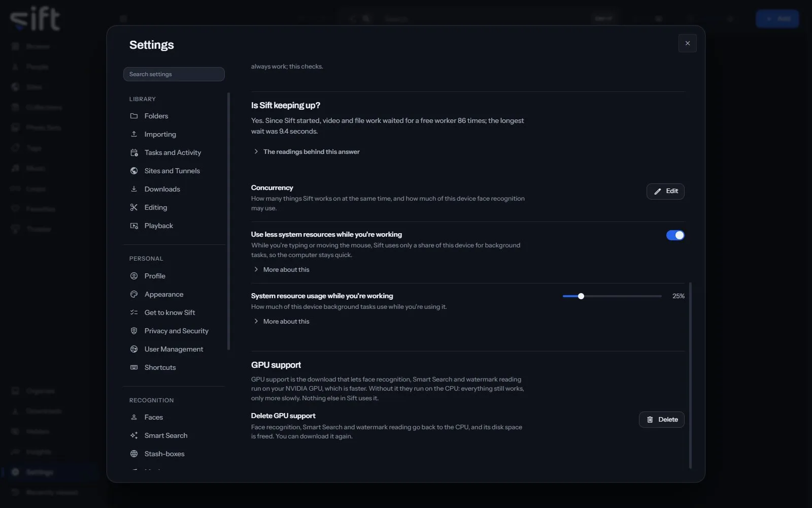The height and width of the screenshot is (508, 812).
Task: Click the Profile person icon
Action: click(134, 276)
